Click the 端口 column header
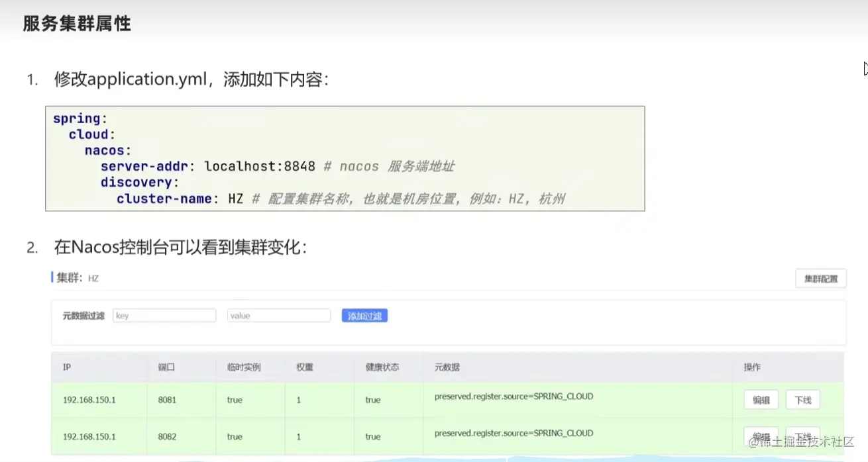The height and width of the screenshot is (462, 868). pyautogui.click(x=166, y=367)
